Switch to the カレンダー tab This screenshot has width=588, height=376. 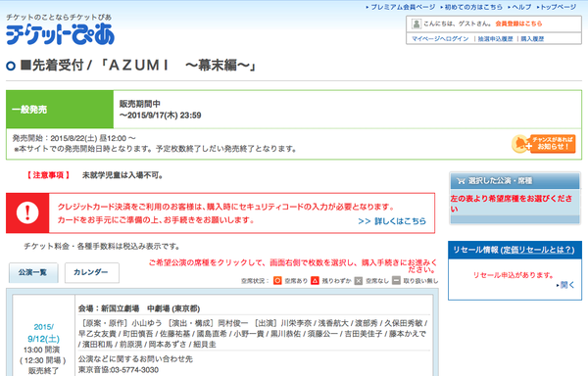pos(92,272)
